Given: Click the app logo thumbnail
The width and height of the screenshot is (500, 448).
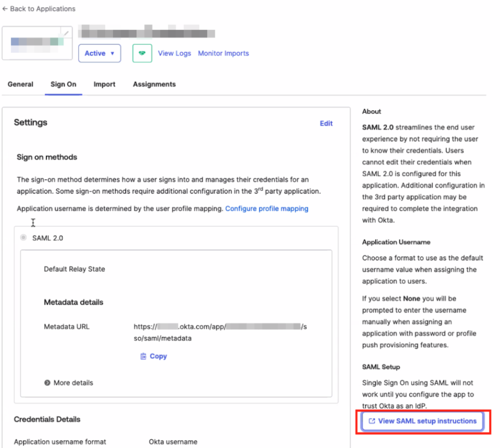Looking at the screenshot, I should click(x=37, y=43).
